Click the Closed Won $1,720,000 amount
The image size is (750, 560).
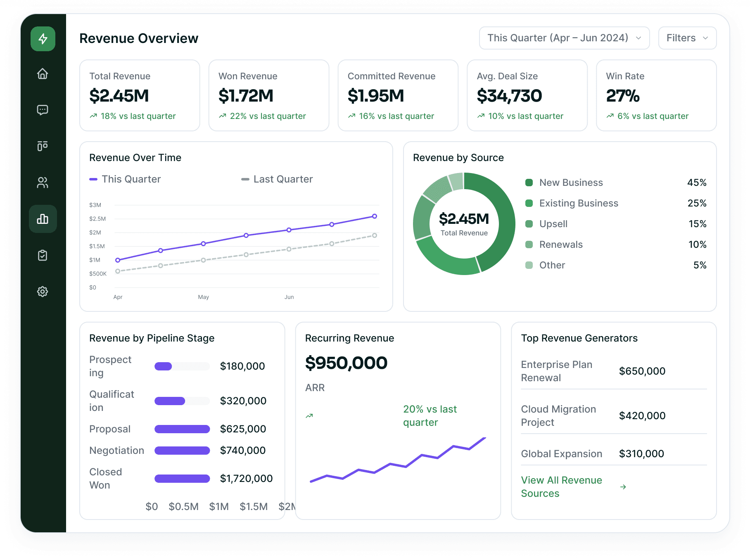pyautogui.click(x=246, y=479)
